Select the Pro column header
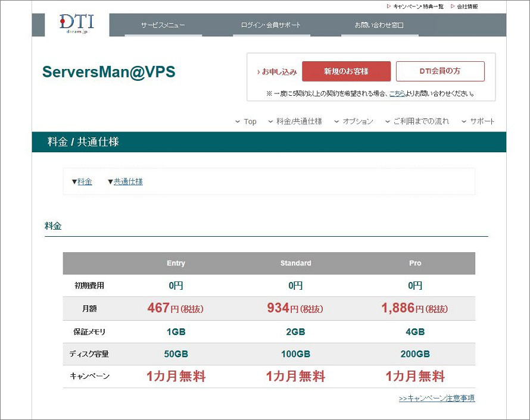This screenshot has width=530, height=420. tap(415, 263)
